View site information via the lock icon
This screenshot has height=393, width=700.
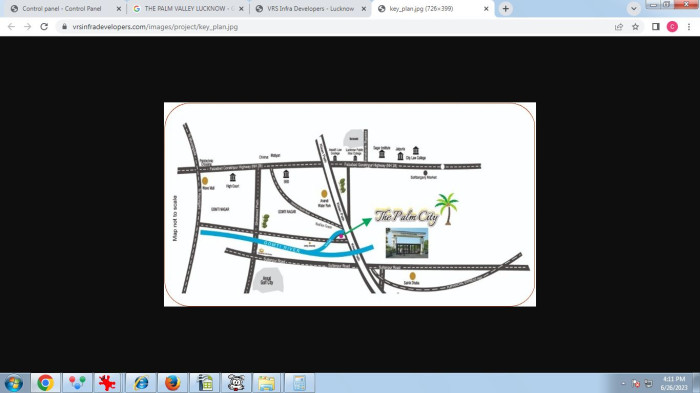[64, 27]
